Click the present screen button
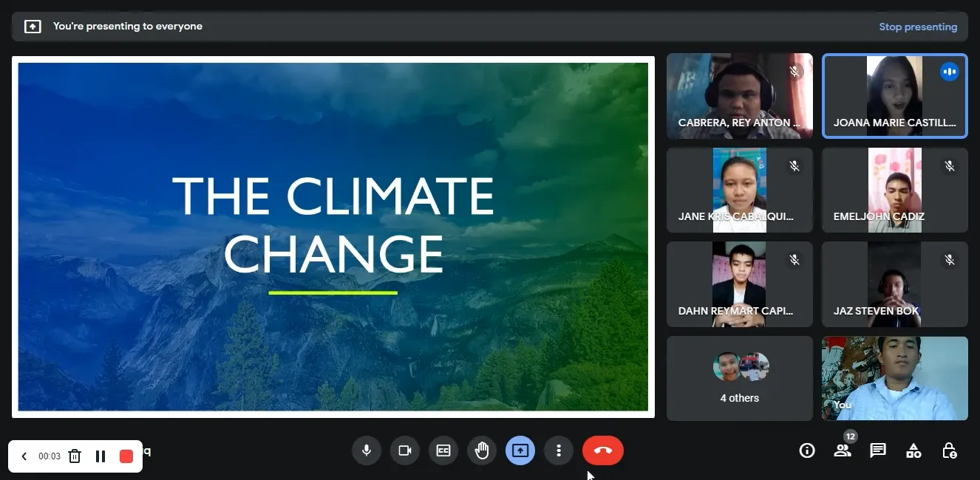The image size is (980, 480). click(x=520, y=450)
